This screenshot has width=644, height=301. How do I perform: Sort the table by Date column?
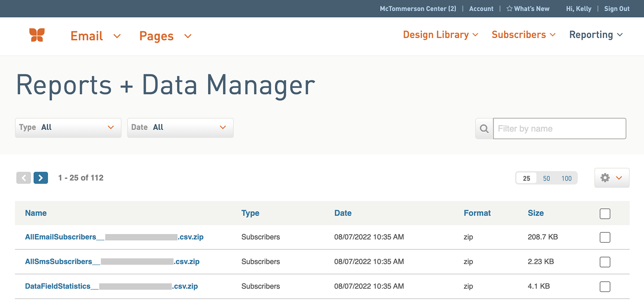point(343,213)
